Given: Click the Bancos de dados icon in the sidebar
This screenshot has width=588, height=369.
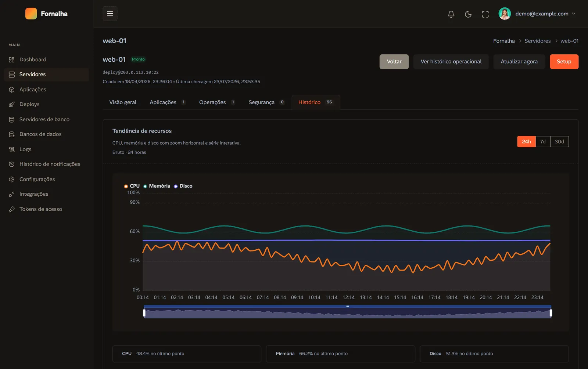Looking at the screenshot, I should (12, 134).
